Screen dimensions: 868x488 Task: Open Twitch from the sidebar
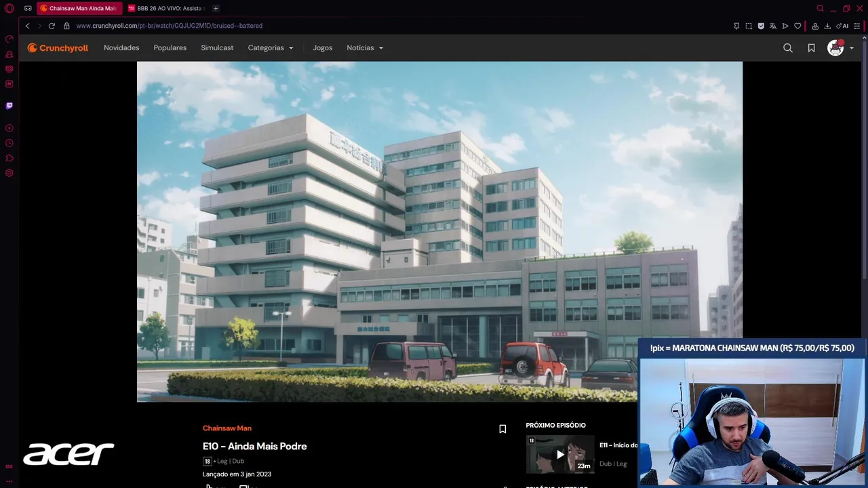coord(9,106)
